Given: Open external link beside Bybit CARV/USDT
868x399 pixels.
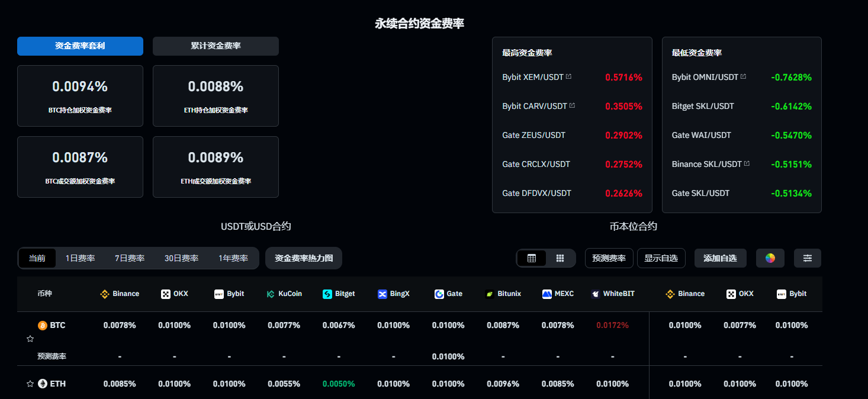Looking at the screenshot, I should [x=572, y=106].
